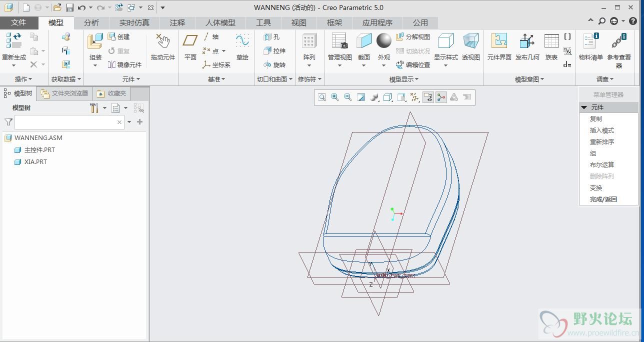The width and height of the screenshot is (644, 342).
Task: Switch to the Annotate (注释) tab
Action: point(177,22)
